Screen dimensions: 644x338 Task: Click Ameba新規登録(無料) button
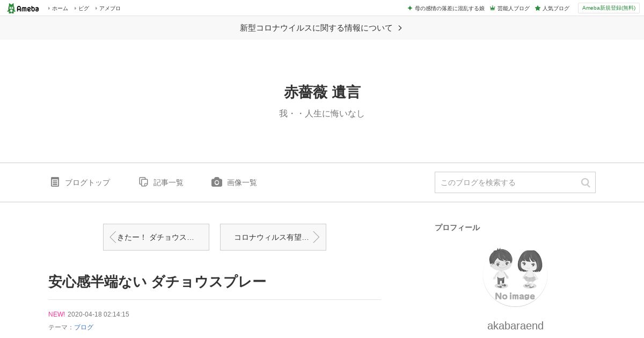point(609,8)
